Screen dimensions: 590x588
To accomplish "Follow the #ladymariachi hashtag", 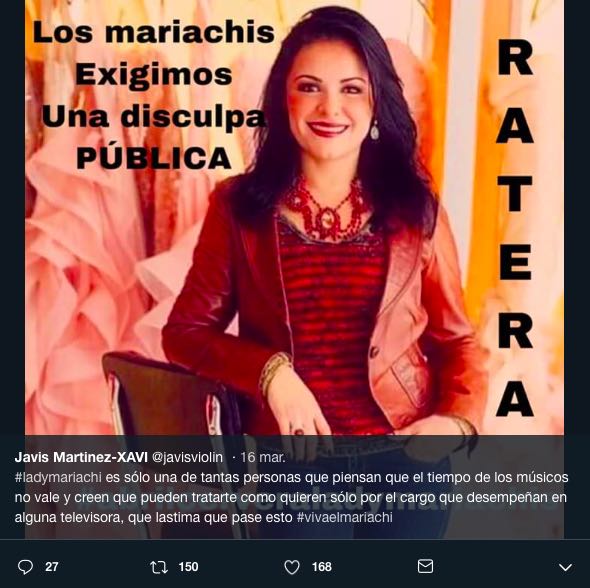I will (x=58, y=477).
